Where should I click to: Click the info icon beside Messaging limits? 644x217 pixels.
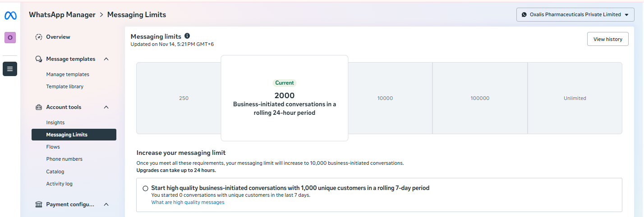point(187,36)
